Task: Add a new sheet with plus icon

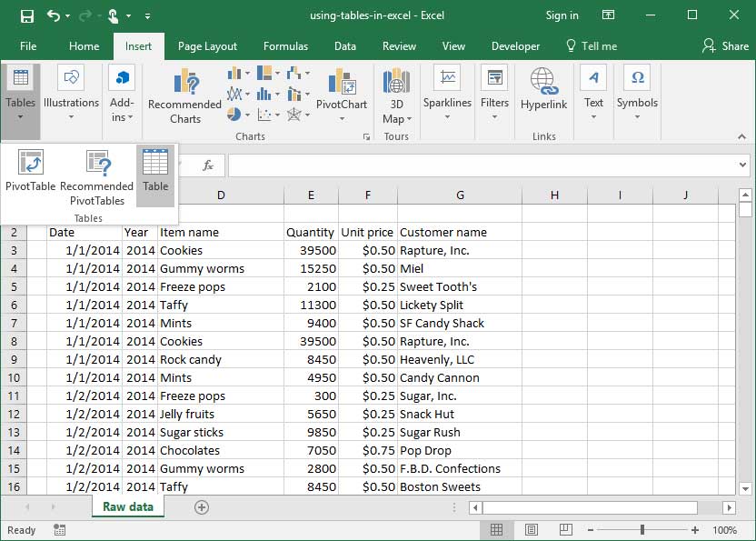Action: pyautogui.click(x=202, y=507)
